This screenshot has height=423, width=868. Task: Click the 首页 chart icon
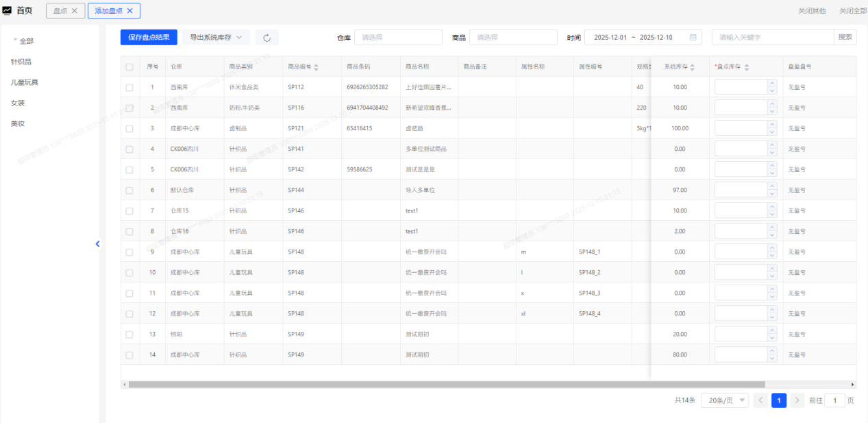point(8,10)
